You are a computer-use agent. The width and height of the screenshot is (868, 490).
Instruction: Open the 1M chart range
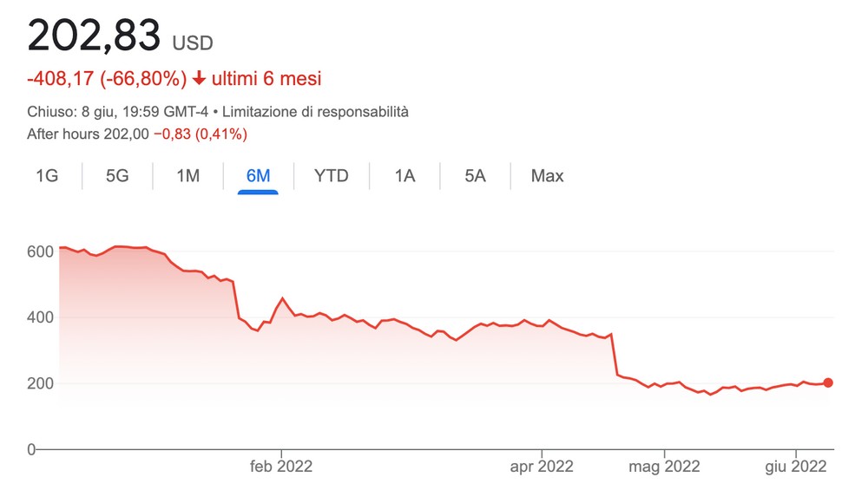188,176
